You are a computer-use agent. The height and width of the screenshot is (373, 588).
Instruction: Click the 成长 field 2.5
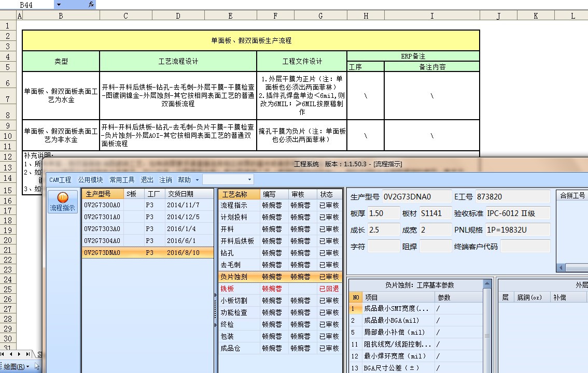coord(384,230)
